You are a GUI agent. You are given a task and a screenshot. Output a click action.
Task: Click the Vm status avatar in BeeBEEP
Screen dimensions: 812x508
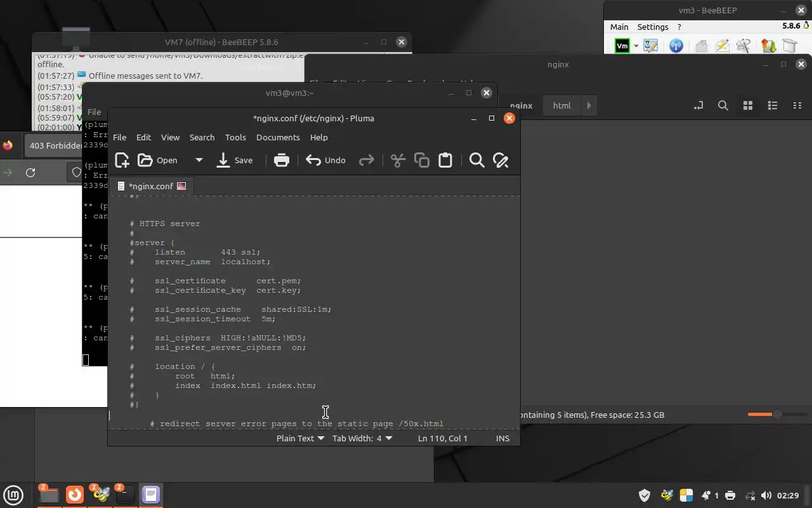coord(622,46)
